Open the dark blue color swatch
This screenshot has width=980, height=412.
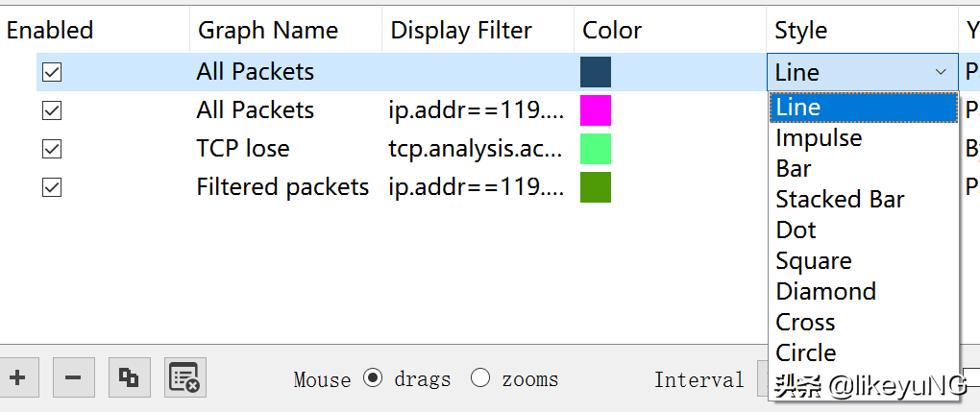pyautogui.click(x=596, y=73)
